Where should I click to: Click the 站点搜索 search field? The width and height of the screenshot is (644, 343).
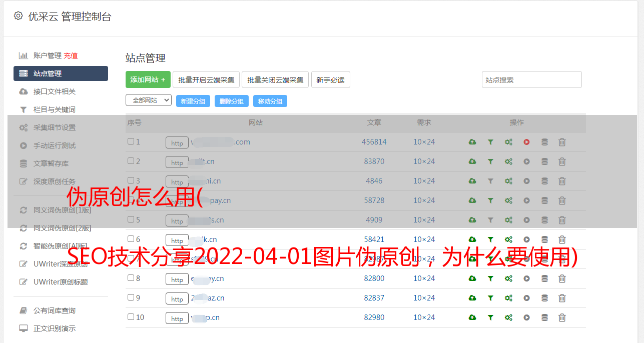[532, 79]
